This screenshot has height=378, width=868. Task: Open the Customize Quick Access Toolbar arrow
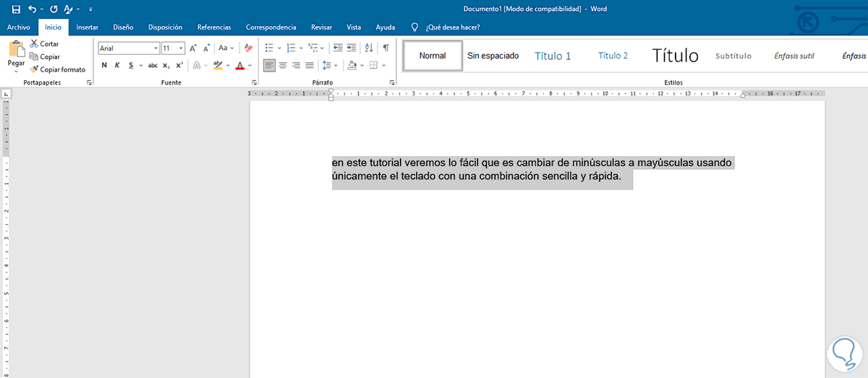pos(90,9)
